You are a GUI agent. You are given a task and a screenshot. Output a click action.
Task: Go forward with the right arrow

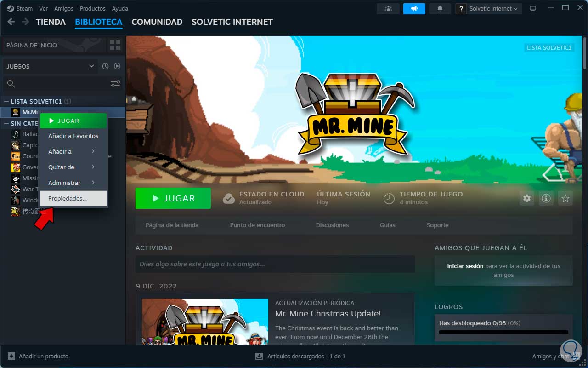[x=26, y=22]
